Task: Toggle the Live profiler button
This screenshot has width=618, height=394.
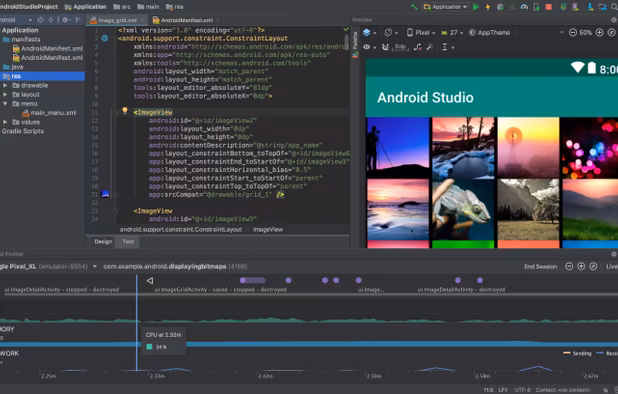Action: coord(612,266)
